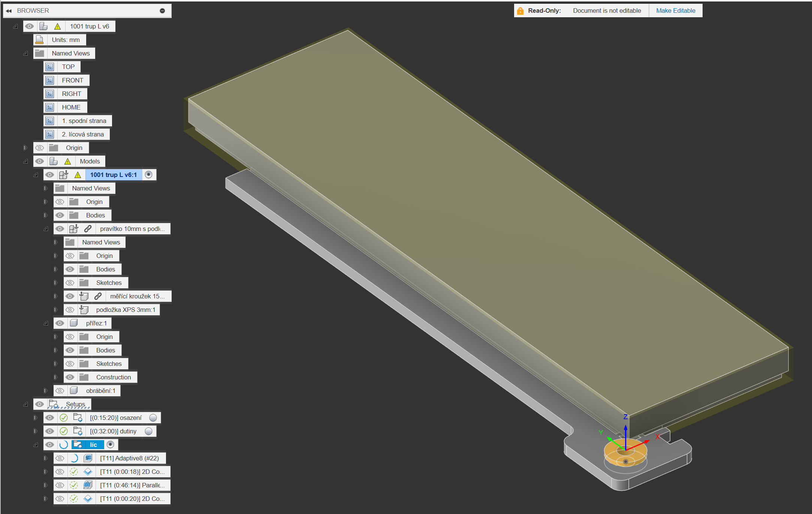Screen dimensions: 812x514
Task: Click the Parallel toolpath operation icon
Action: pyautogui.click(x=88, y=485)
